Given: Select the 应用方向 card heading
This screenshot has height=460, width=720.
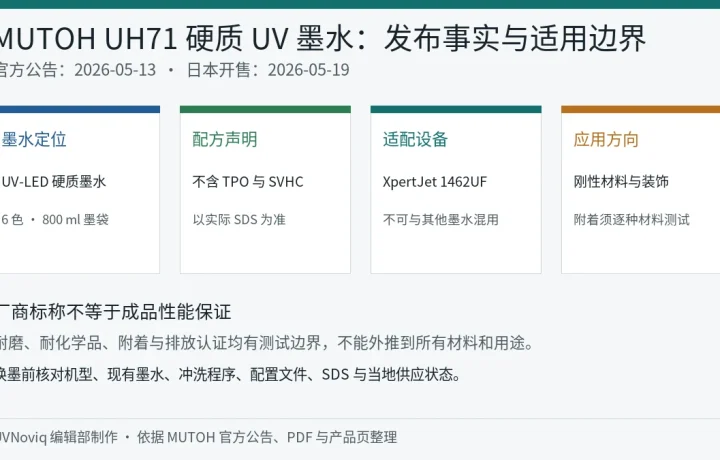Looking at the screenshot, I should [606, 140].
